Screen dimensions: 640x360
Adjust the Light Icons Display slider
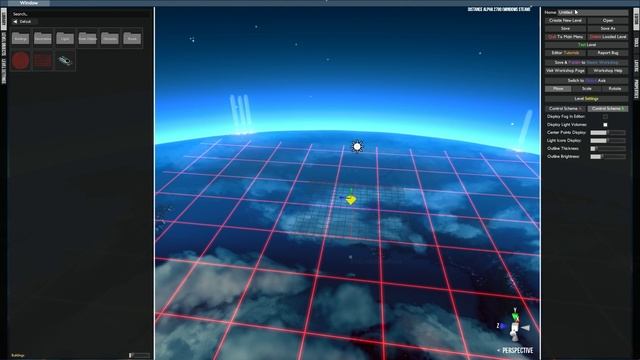(608, 140)
